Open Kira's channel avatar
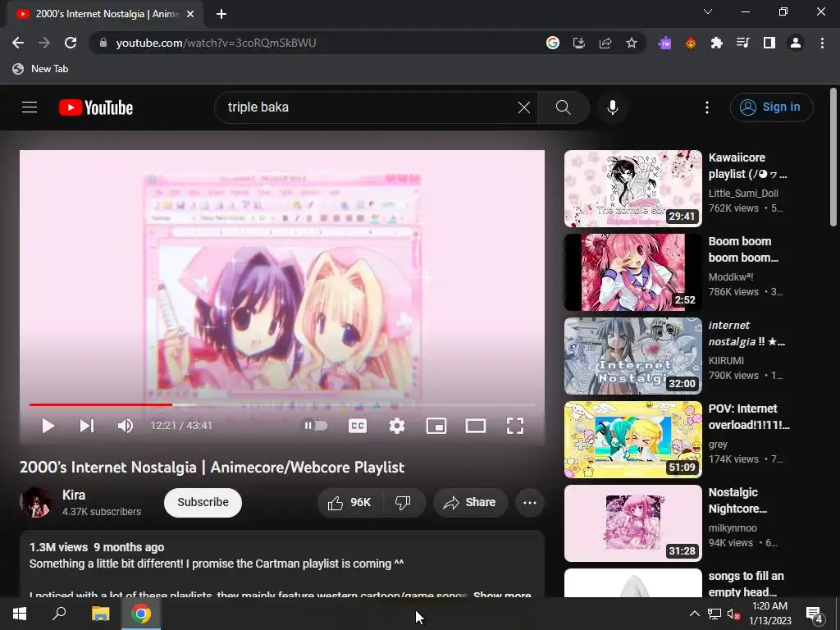 point(36,502)
